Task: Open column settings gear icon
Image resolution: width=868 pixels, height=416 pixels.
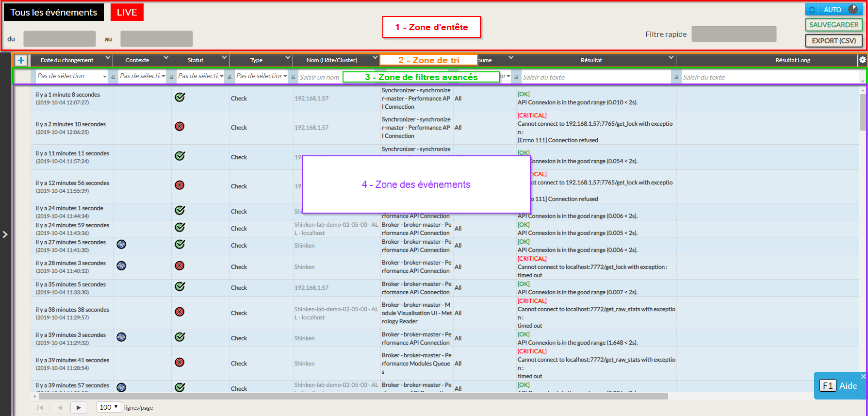Action: coord(862,60)
